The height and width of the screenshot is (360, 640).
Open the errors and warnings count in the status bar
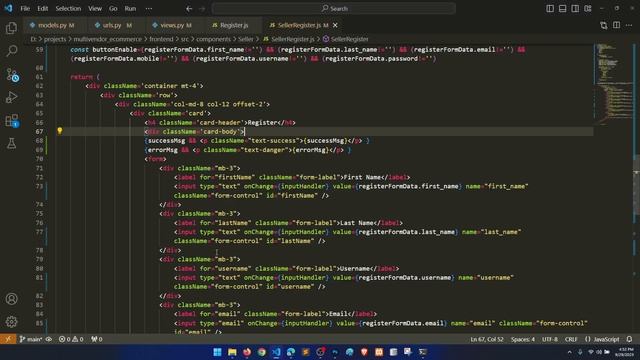(71, 339)
